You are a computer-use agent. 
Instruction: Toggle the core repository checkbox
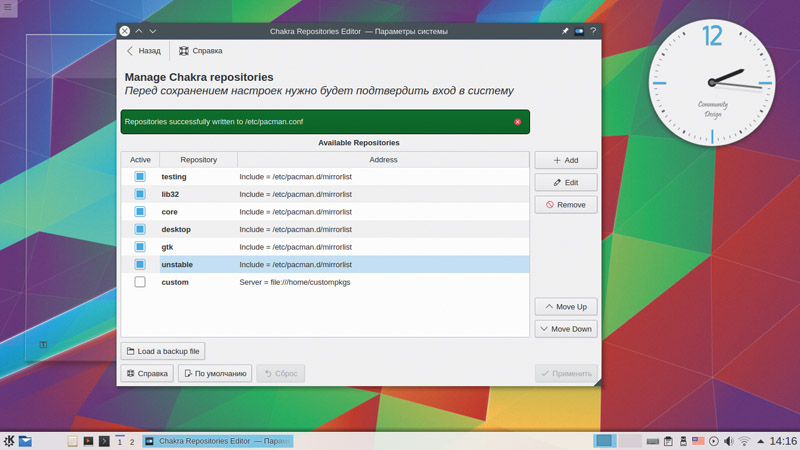140,212
